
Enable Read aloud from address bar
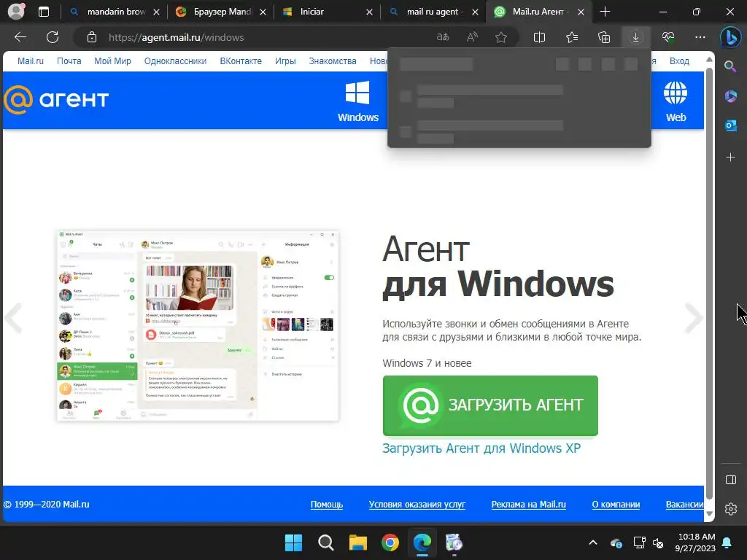(x=472, y=37)
